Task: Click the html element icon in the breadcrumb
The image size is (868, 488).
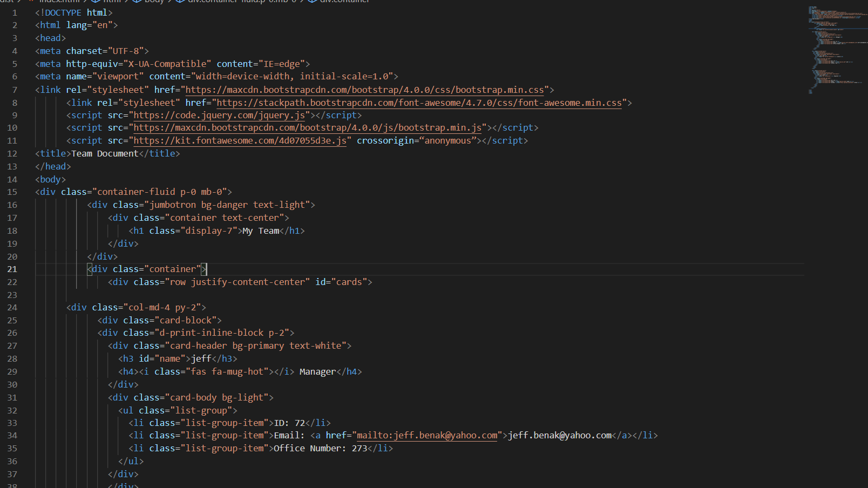Action: [x=95, y=2]
